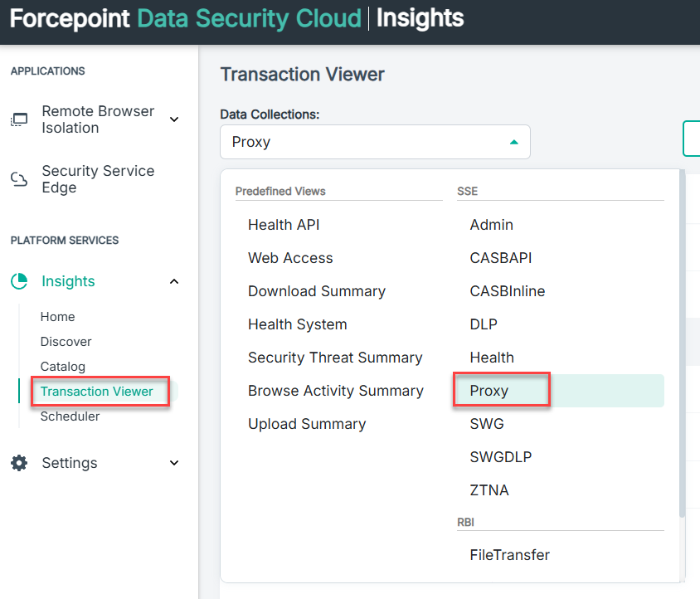Image resolution: width=700 pixels, height=599 pixels.
Task: Open Scheduler in the sidebar
Action: [x=70, y=416]
